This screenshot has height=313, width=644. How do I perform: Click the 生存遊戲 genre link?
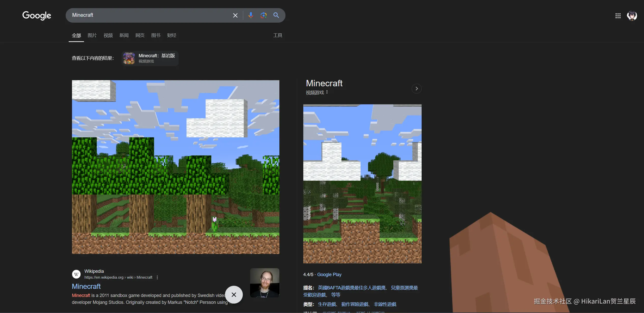click(327, 304)
